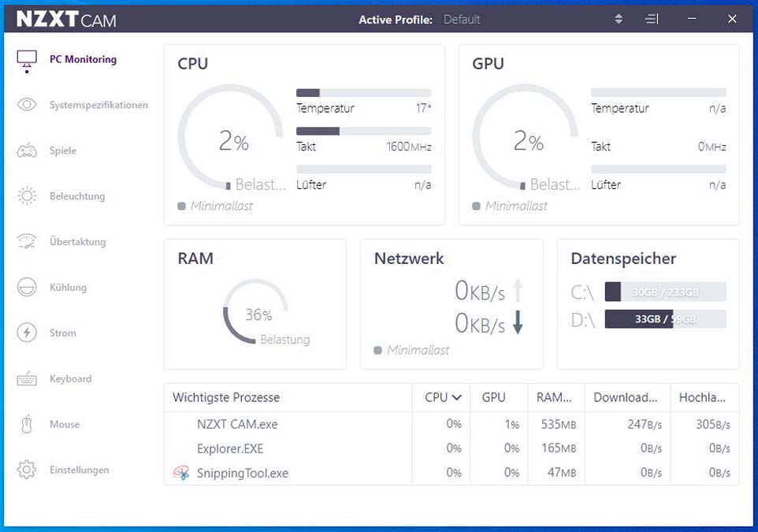The width and height of the screenshot is (758, 532).
Task: Click the CPU temperature 17° value
Action: [x=423, y=108]
